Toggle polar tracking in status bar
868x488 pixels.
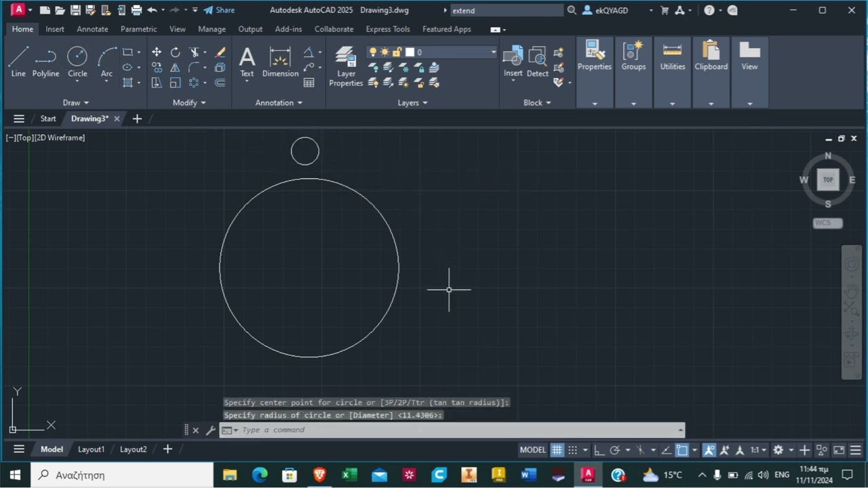coord(615,449)
